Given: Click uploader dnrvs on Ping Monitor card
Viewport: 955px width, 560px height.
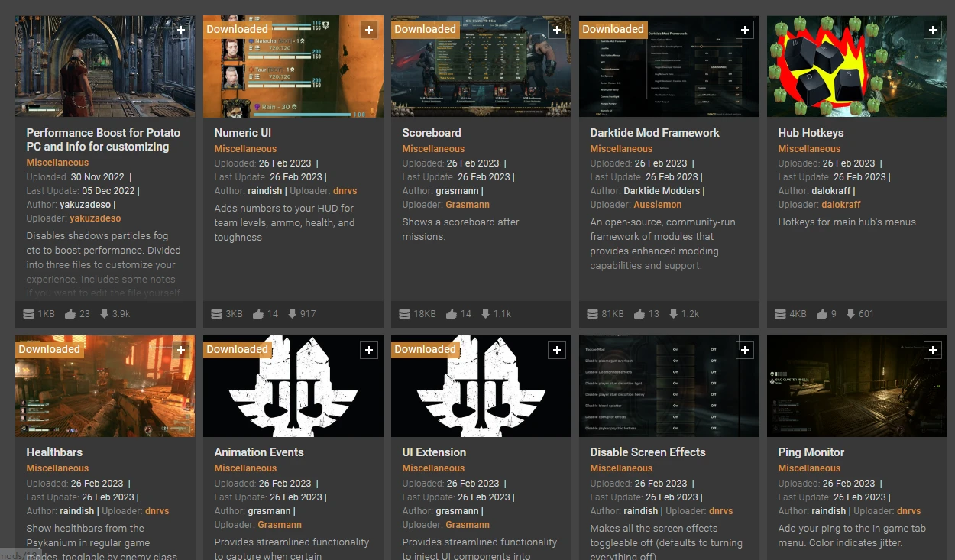Looking at the screenshot, I should pyautogui.click(x=909, y=511).
